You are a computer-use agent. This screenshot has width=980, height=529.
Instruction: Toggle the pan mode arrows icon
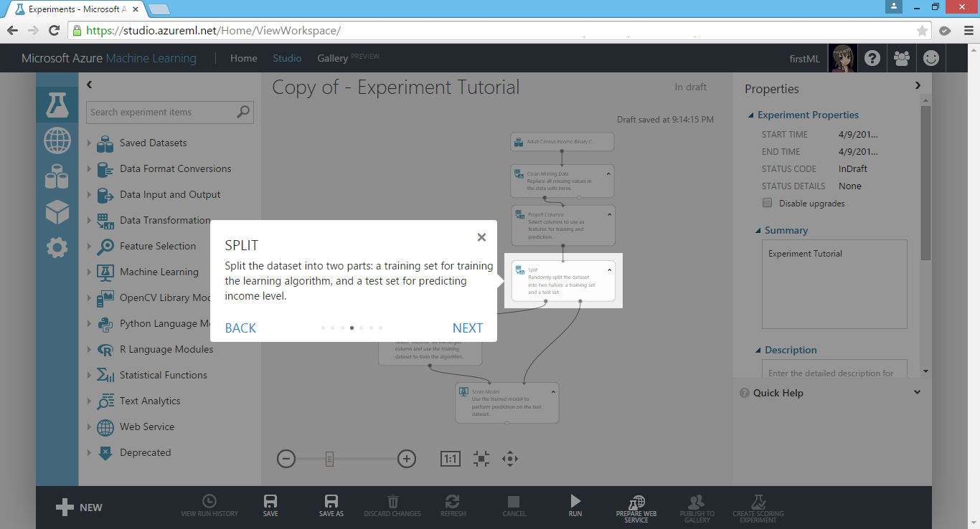(x=510, y=459)
